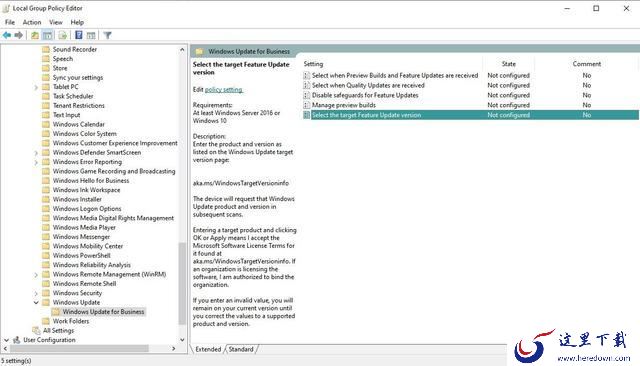Switch to the Standard tab

pyautogui.click(x=241, y=349)
